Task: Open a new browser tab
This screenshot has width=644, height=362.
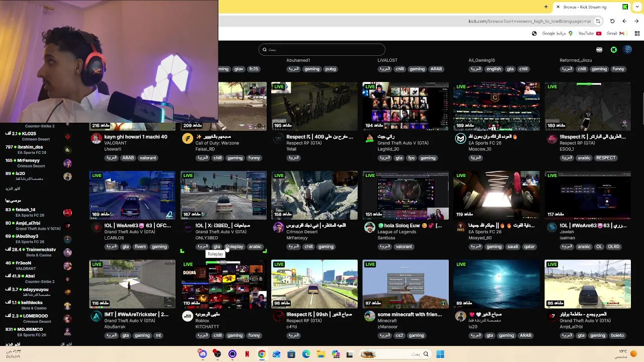Action: click(x=546, y=7)
